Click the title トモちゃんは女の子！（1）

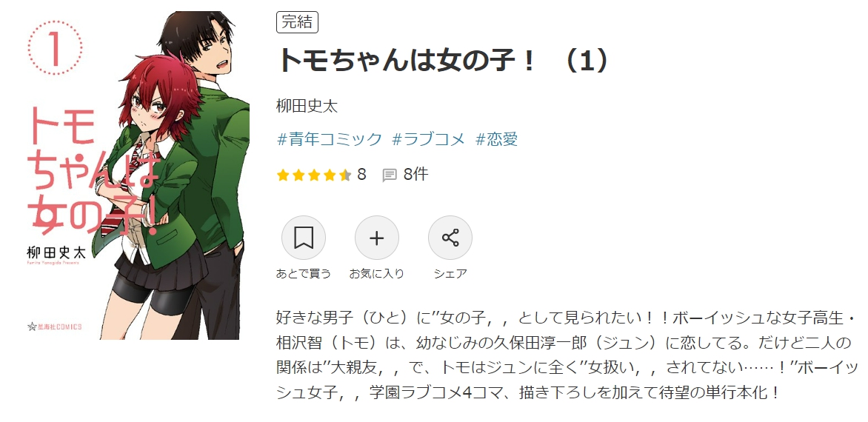coord(444,60)
